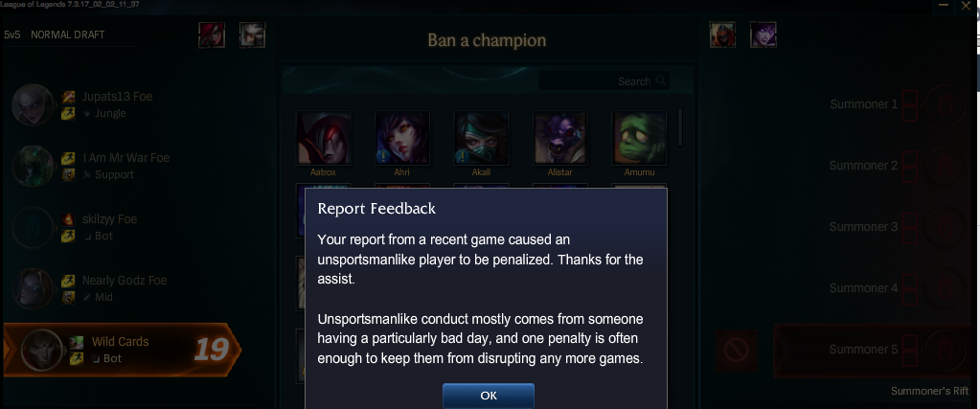Choose Amumu from the ban list
Image resolution: width=980 pixels, height=409 pixels.
click(x=639, y=138)
